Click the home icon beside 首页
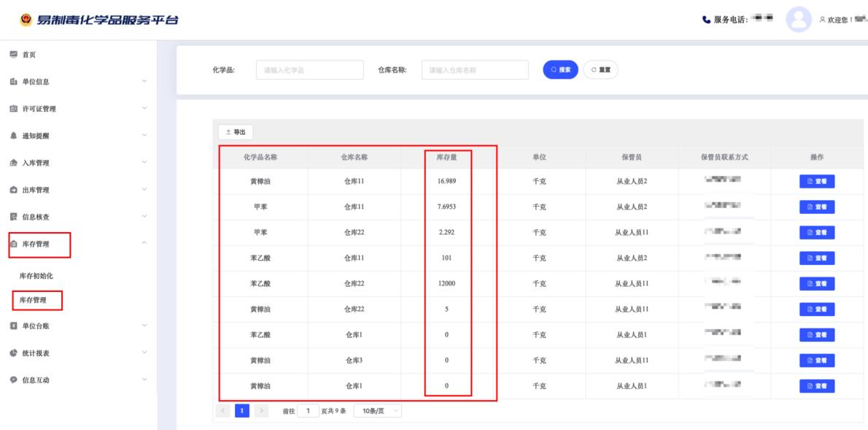 (x=13, y=55)
